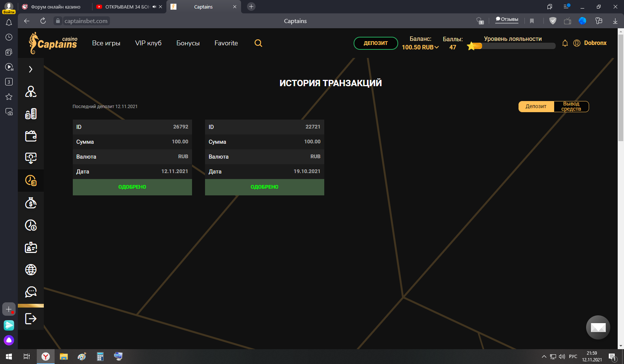Click the РУС input language indicator
This screenshot has height=364, width=624.
point(573,357)
